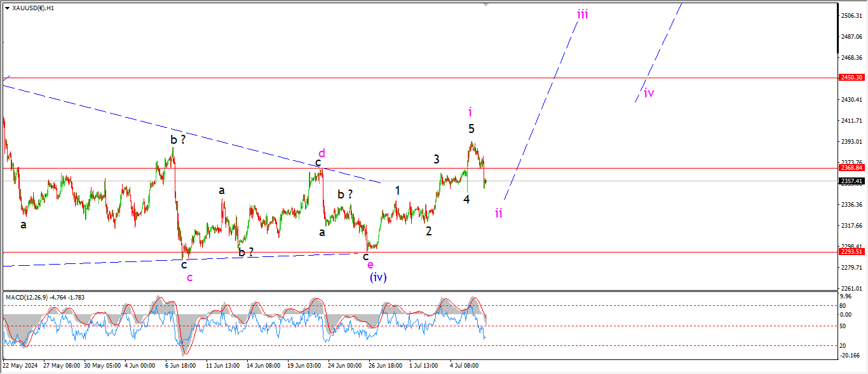Select the pink wave 'iv' label
This screenshot has width=868, height=374.
click(649, 93)
